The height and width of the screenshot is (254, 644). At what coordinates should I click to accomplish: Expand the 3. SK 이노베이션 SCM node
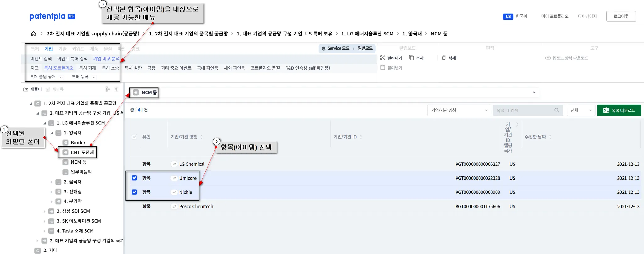45,221
